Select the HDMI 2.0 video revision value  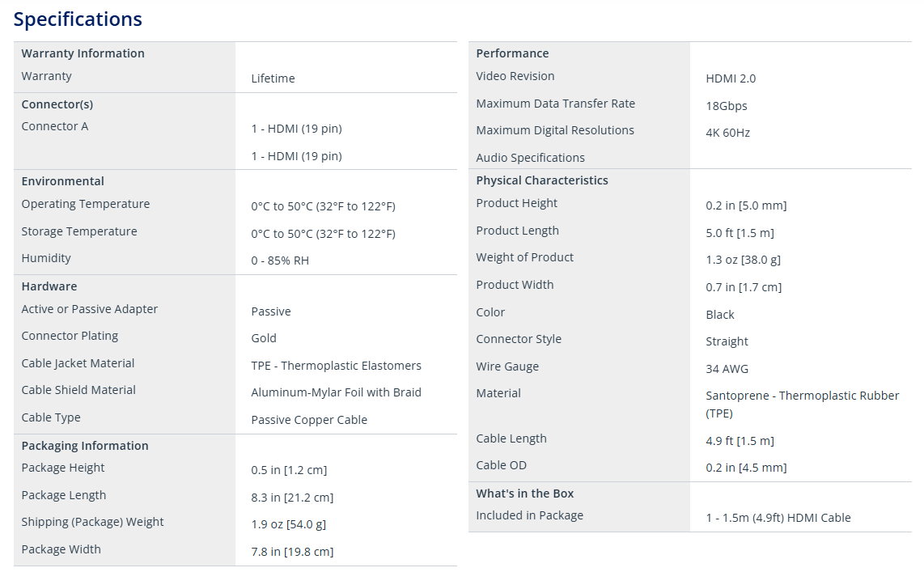731,78
